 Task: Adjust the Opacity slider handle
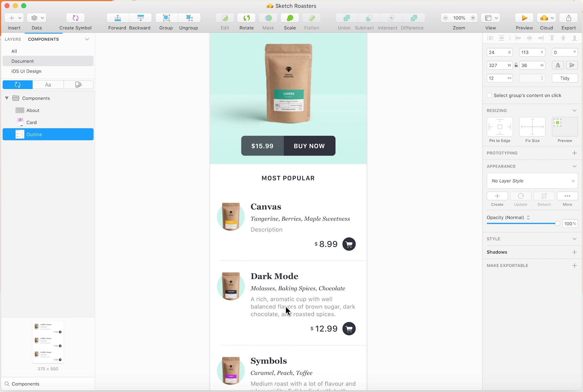click(x=557, y=224)
